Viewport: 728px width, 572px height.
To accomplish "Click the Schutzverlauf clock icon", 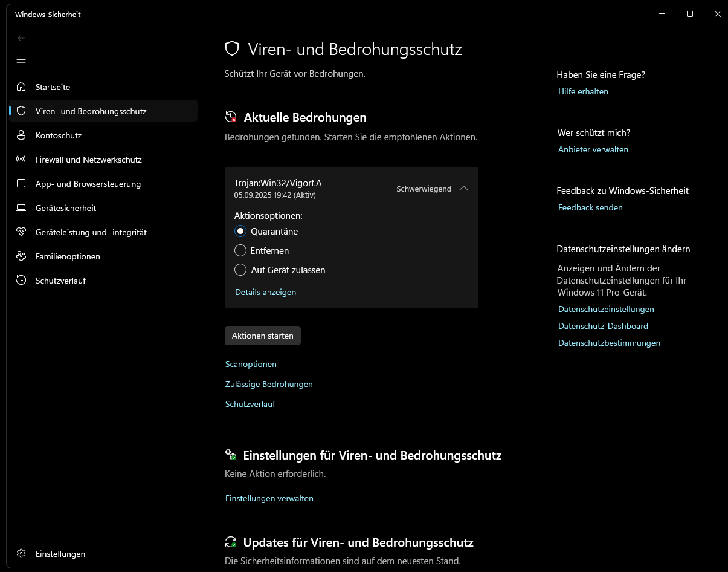I will pos(21,280).
